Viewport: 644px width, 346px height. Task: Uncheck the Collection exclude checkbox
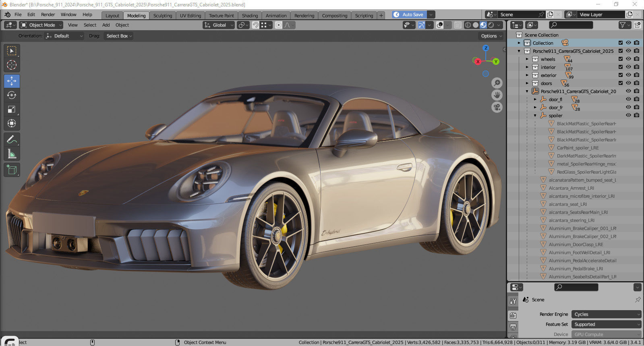point(621,43)
